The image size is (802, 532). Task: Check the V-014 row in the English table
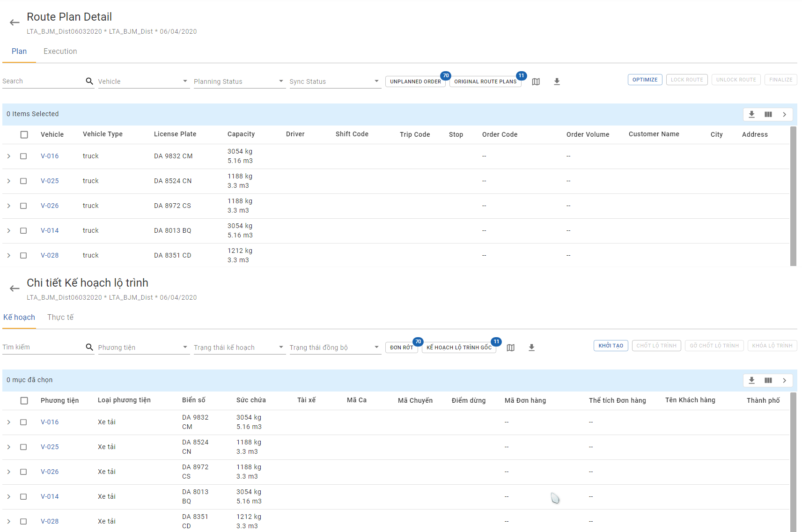[23, 230]
